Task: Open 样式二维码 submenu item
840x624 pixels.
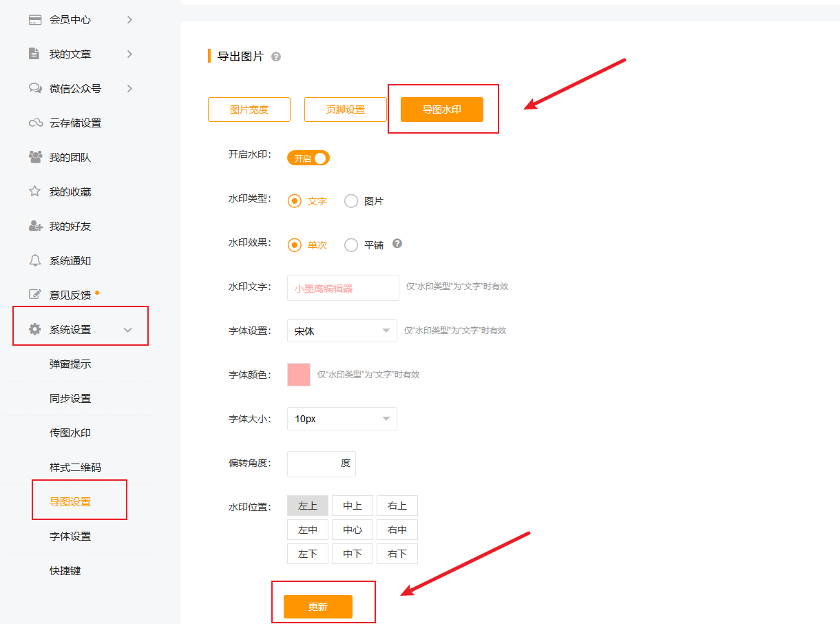Action: (75, 467)
